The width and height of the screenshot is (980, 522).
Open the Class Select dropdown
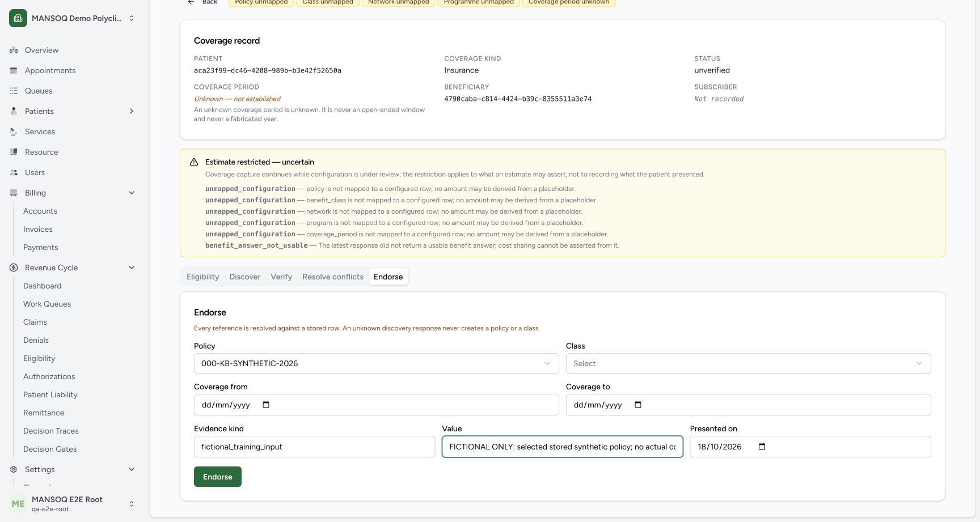click(x=748, y=363)
